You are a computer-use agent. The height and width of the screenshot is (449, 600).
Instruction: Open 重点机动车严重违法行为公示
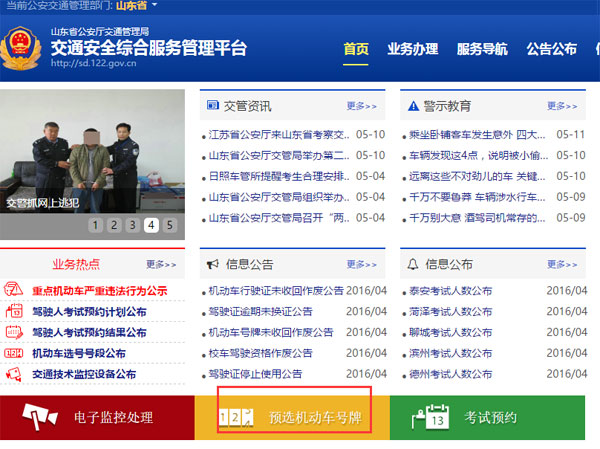click(x=100, y=291)
